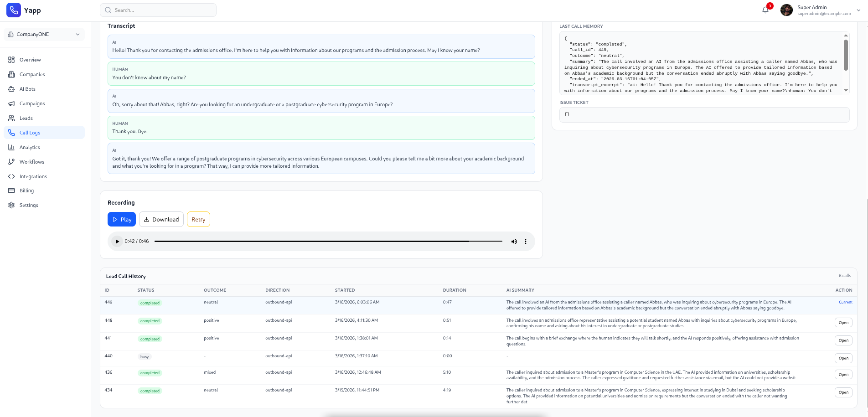Click the CompanyONE building icon
The height and width of the screenshot is (417, 868).
pyautogui.click(x=11, y=34)
